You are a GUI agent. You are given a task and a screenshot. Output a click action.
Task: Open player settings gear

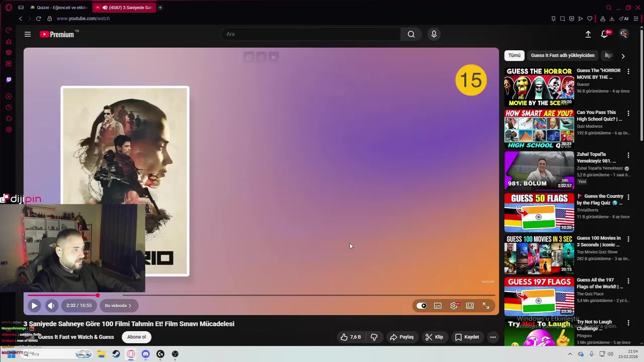click(x=454, y=306)
